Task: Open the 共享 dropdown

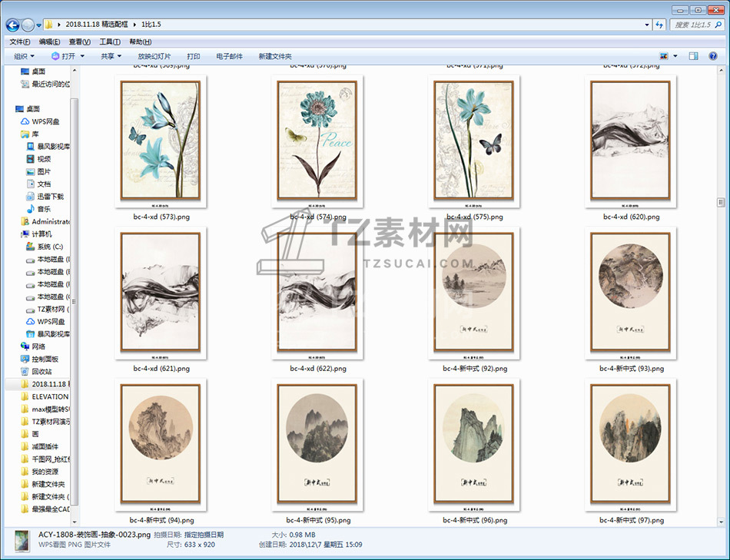Action: (111, 56)
